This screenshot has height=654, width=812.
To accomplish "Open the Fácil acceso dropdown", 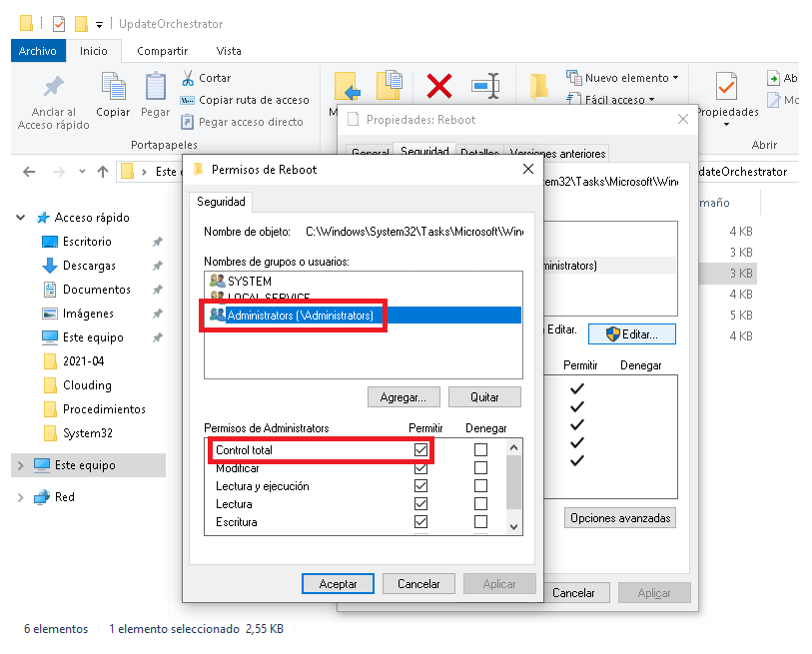I will pos(610,99).
